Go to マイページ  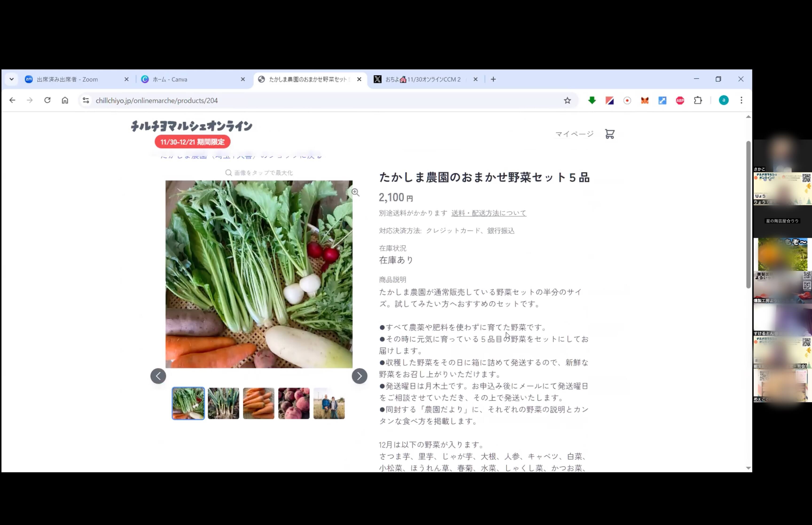point(574,134)
